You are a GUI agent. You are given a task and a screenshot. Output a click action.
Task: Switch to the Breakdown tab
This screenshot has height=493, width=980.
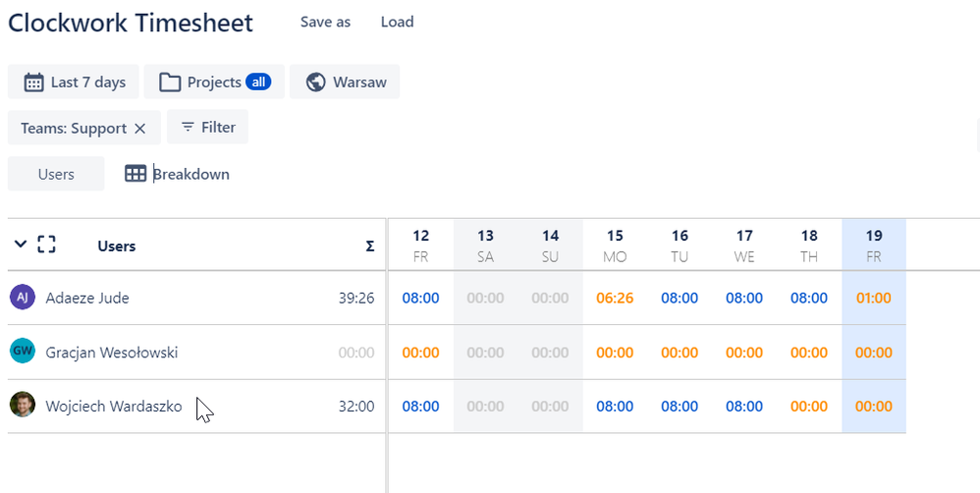click(191, 174)
